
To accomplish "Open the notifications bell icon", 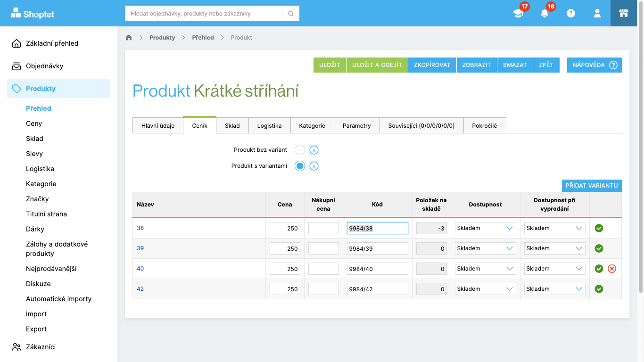I will [x=545, y=13].
